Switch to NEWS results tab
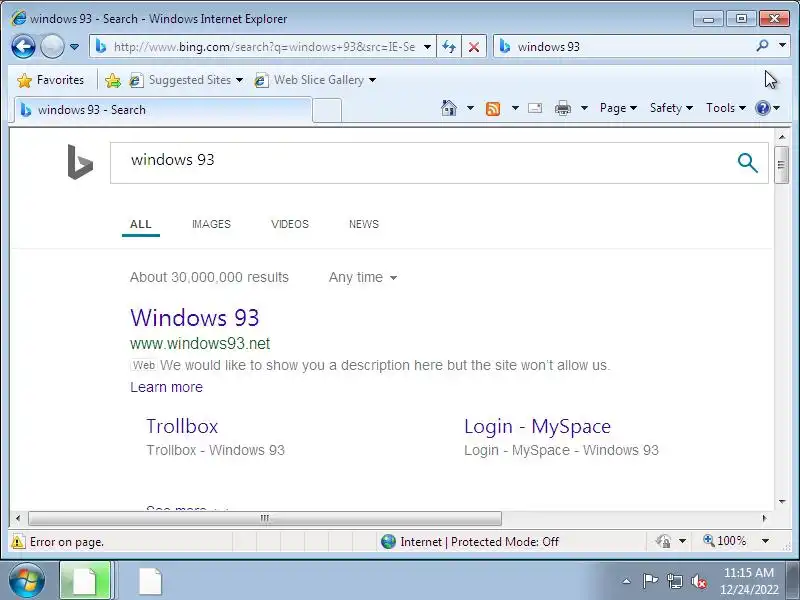This screenshot has height=600, width=800. [364, 224]
